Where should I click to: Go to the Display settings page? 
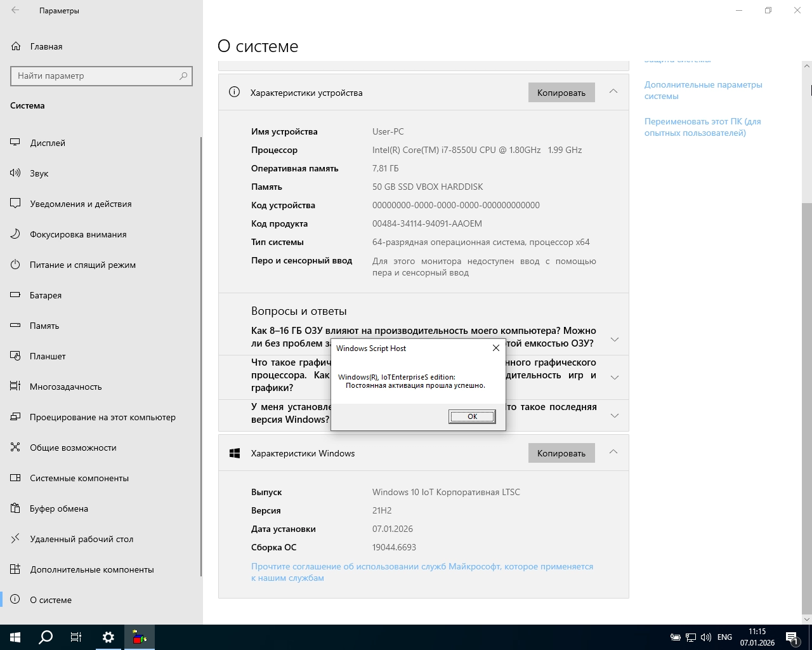[x=48, y=143]
